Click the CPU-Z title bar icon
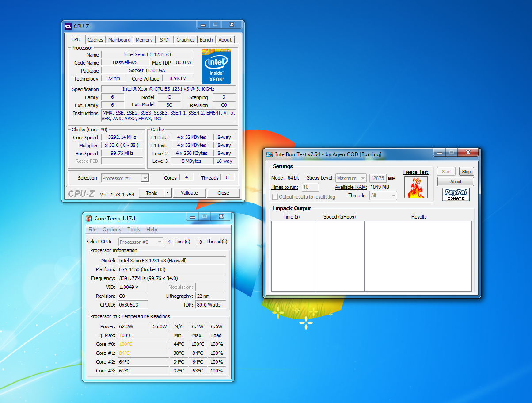Viewport: 532px width, 403px height. 68,26
